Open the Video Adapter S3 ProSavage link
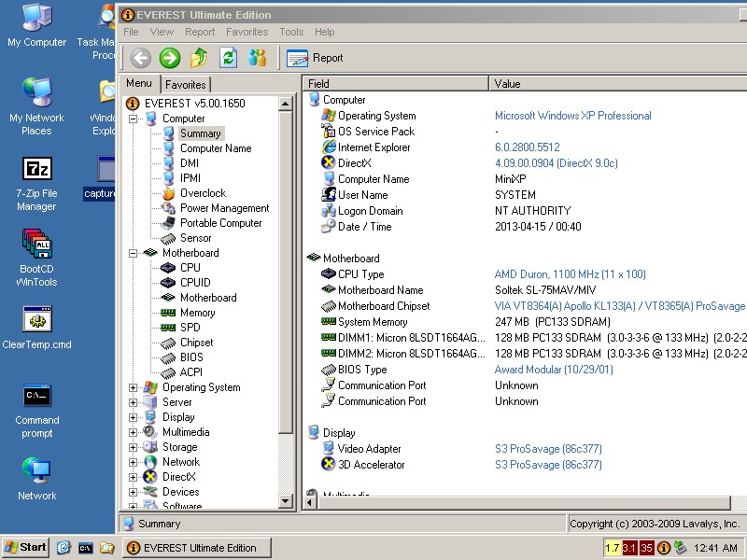 click(x=548, y=449)
